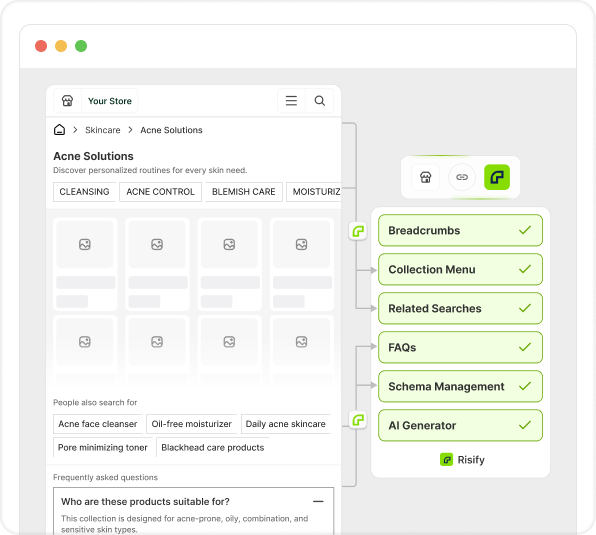This screenshot has height=535, width=596.
Task: Collapse the 'Who are these products suitable for?' question
Action: 318,502
